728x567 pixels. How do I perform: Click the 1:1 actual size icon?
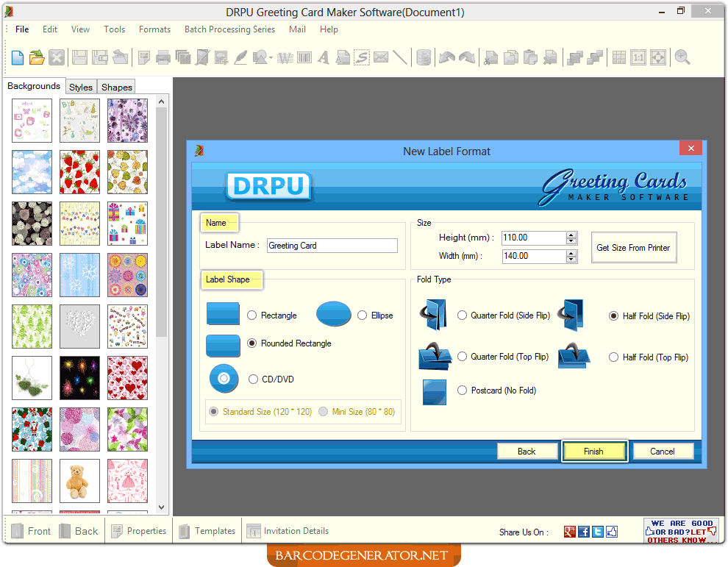pyautogui.click(x=638, y=57)
